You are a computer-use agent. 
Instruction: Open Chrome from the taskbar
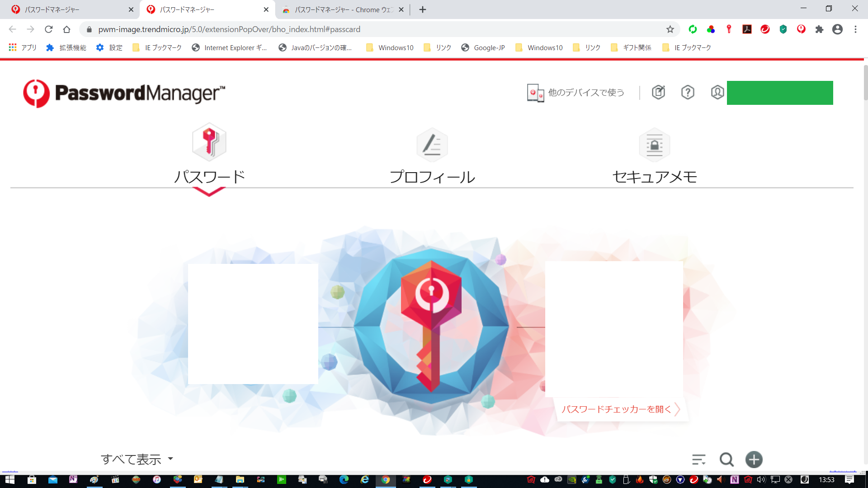pos(386,479)
